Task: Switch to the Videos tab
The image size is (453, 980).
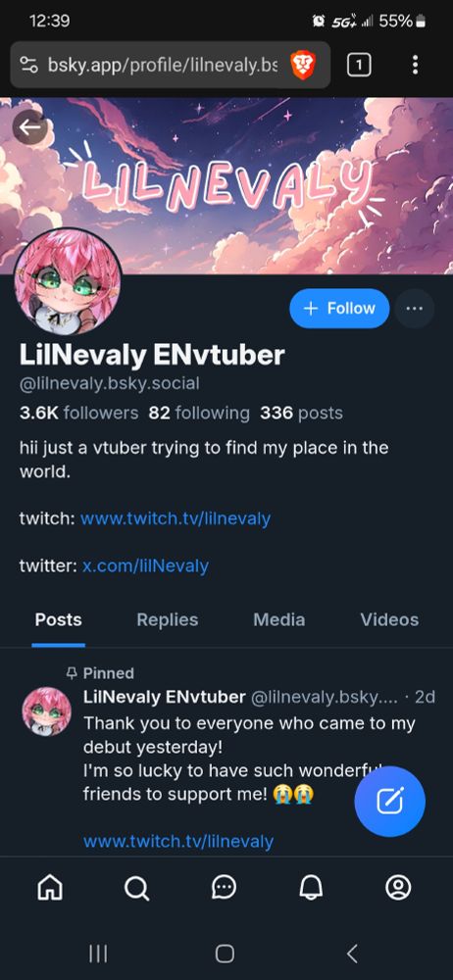Action: [x=389, y=619]
